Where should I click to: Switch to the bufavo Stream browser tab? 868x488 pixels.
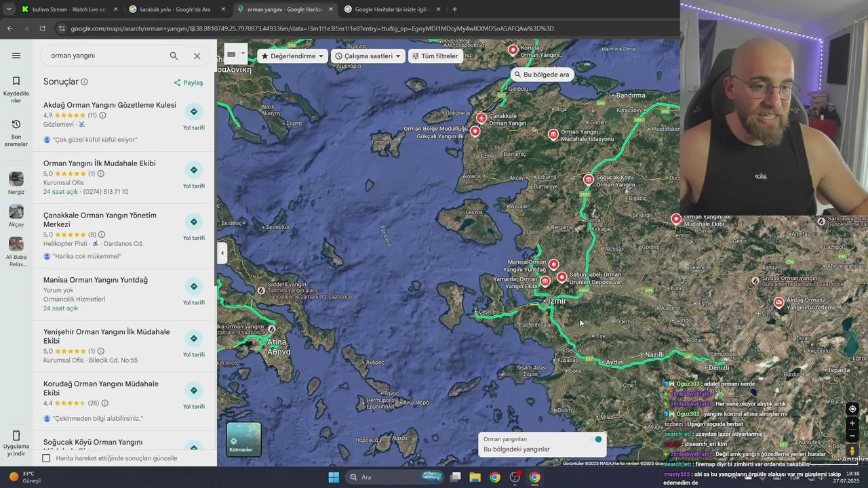coord(68,9)
